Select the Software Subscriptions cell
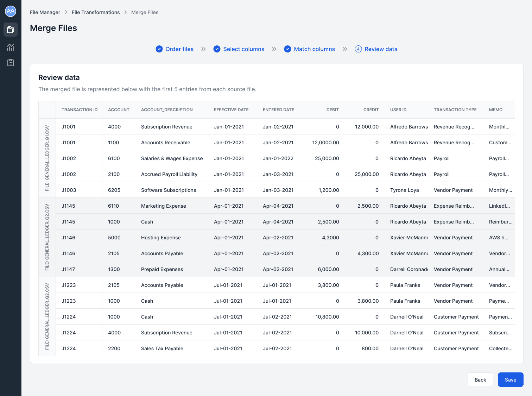This screenshot has width=532, height=396. point(169,190)
